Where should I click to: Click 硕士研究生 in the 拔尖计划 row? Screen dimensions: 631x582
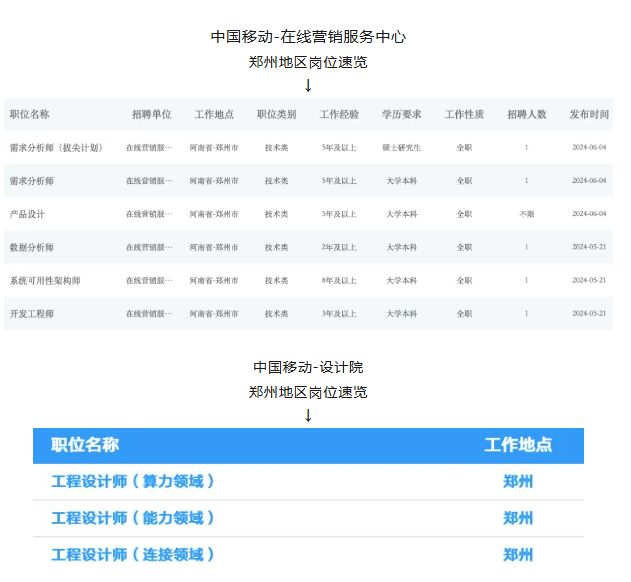tap(402, 148)
